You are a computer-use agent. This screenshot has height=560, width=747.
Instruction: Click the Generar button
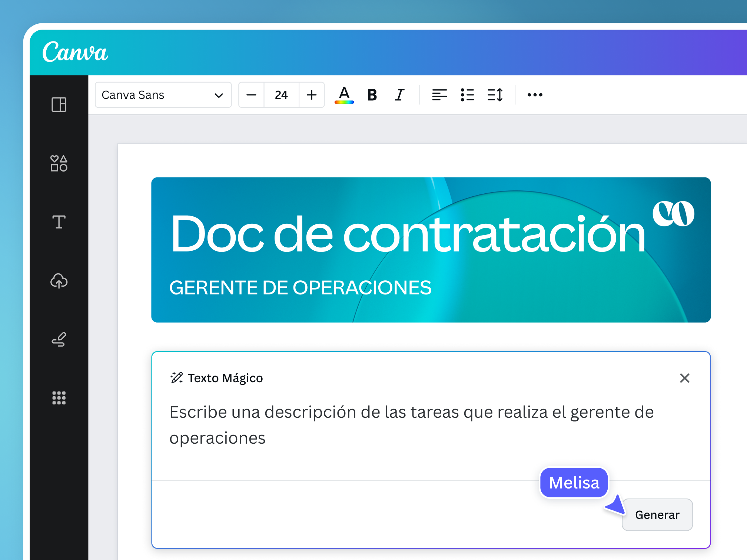coord(657,514)
